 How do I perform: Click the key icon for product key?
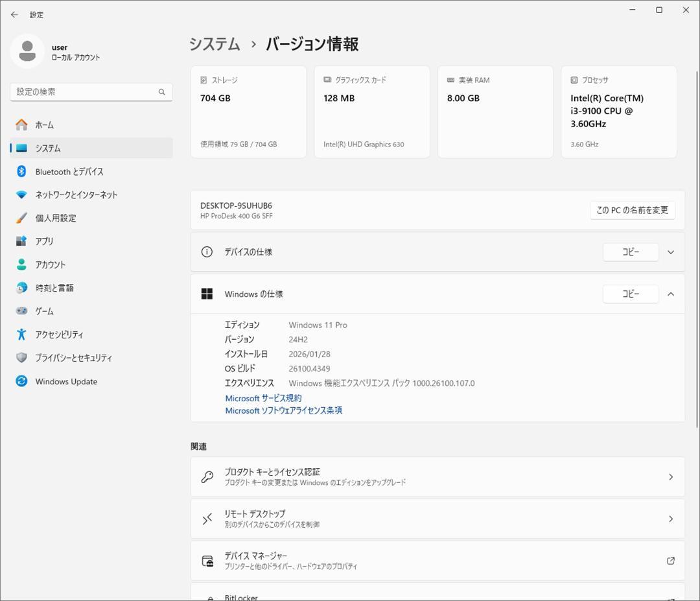[207, 477]
